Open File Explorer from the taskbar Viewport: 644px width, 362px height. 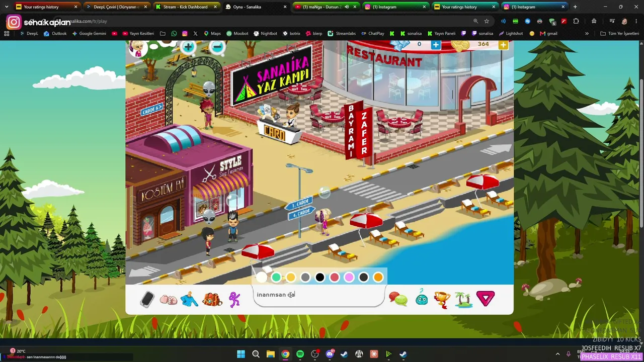click(x=270, y=354)
